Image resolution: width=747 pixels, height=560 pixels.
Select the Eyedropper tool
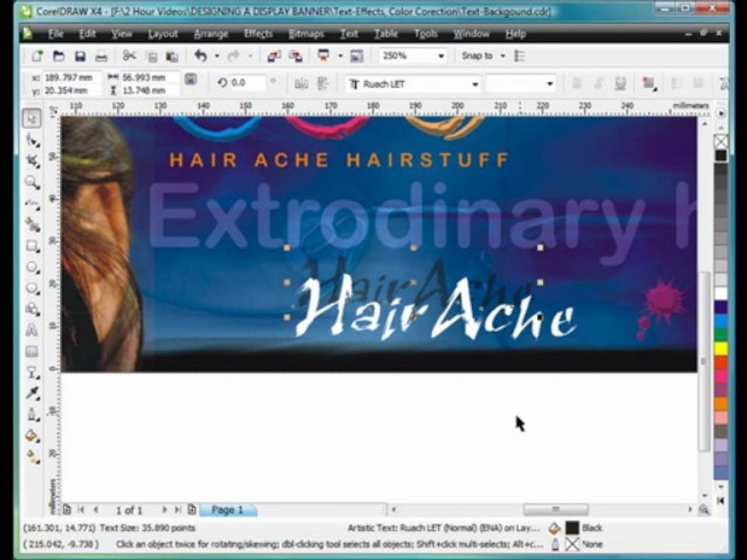point(32,393)
